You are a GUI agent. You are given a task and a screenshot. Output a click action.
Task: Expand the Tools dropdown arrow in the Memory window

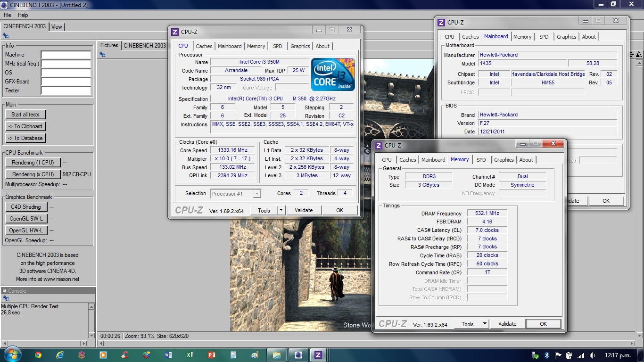click(x=485, y=324)
